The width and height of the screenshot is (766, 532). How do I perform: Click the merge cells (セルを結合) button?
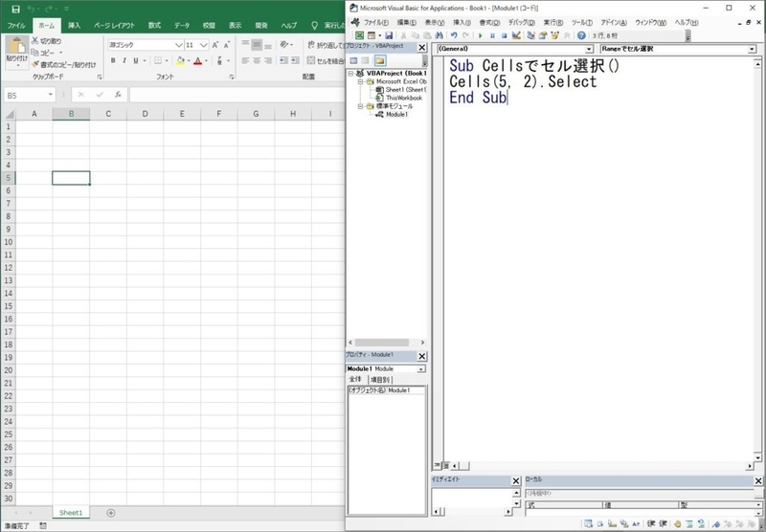tap(326, 60)
